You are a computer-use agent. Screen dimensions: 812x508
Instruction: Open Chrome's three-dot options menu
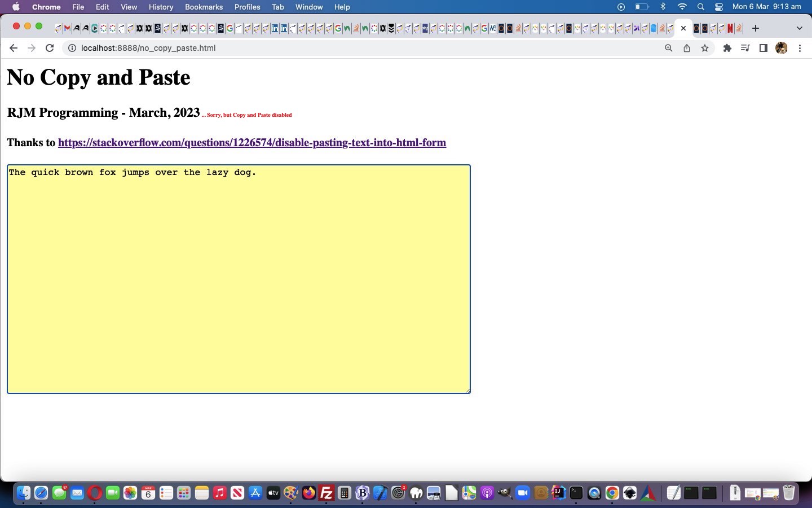[x=800, y=48]
